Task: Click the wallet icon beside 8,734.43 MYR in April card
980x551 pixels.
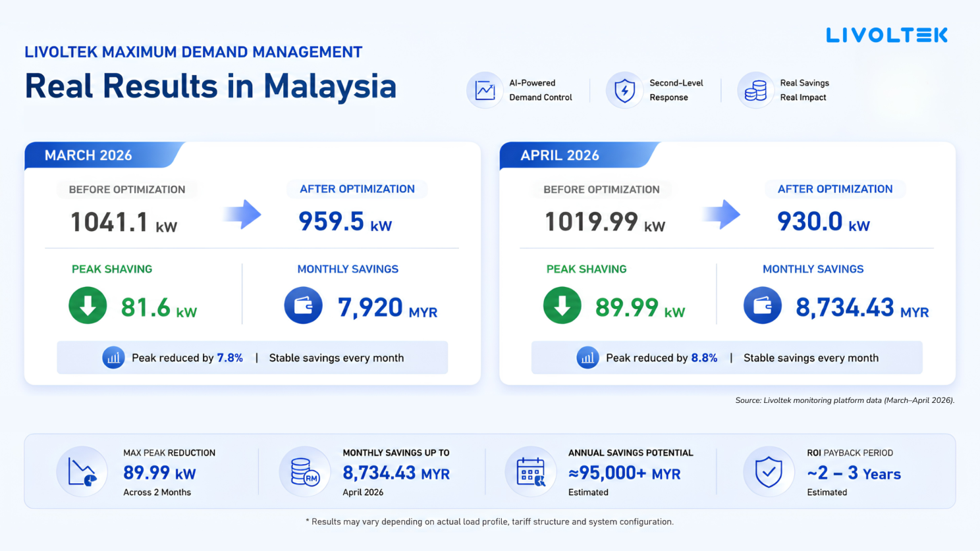Action: [763, 305]
